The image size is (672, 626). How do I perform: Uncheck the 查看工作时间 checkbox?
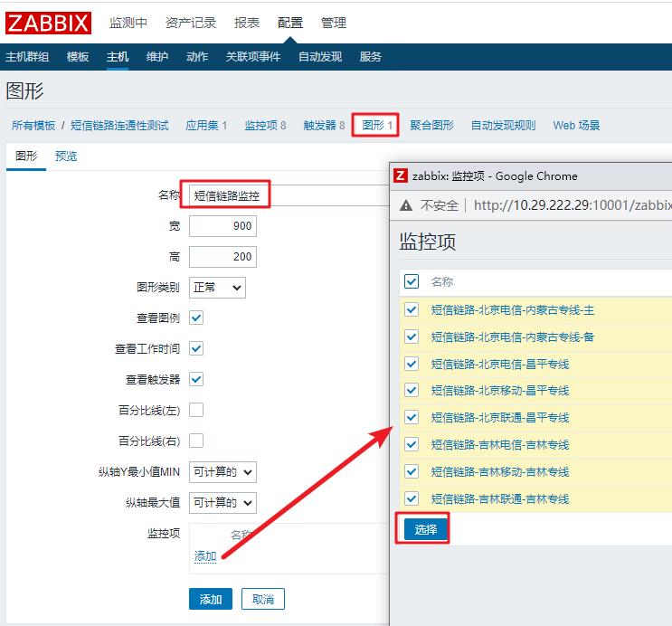tap(196, 348)
